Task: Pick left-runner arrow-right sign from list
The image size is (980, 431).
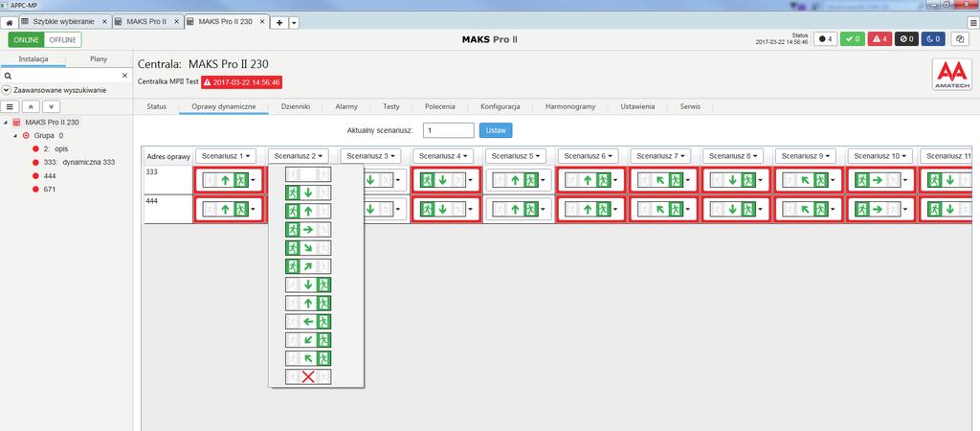Action: coord(308,230)
